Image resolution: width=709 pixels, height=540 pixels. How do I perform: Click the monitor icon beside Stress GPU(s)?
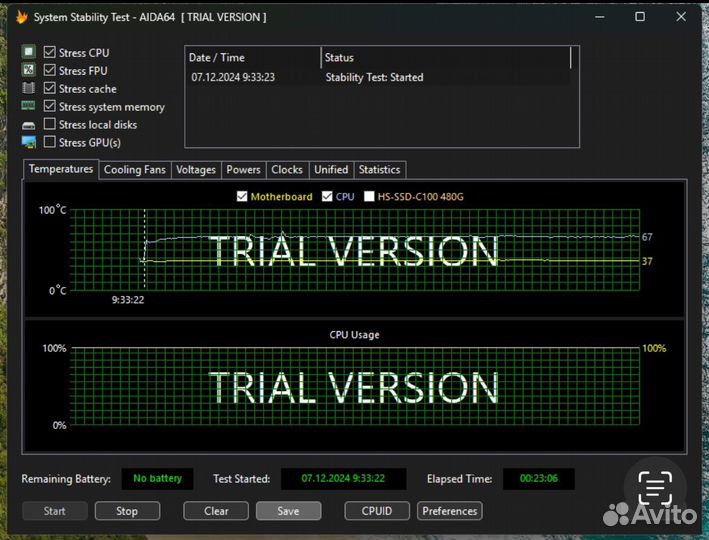click(29, 142)
